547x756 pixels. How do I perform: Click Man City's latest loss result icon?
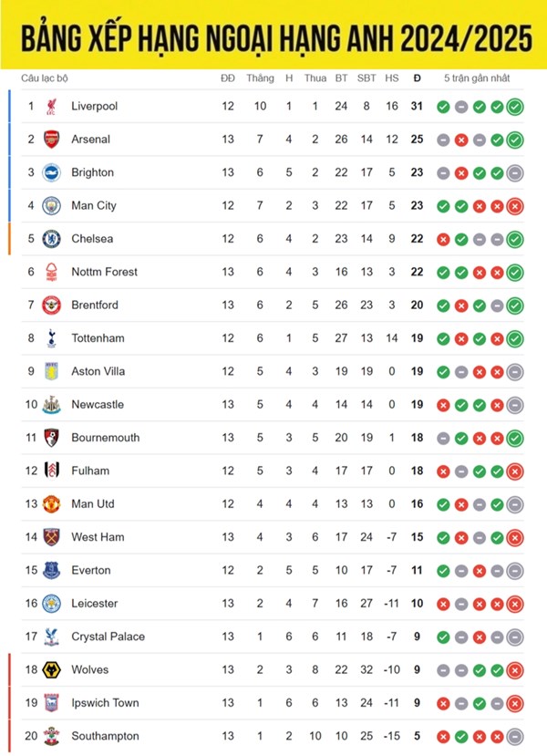(515, 206)
